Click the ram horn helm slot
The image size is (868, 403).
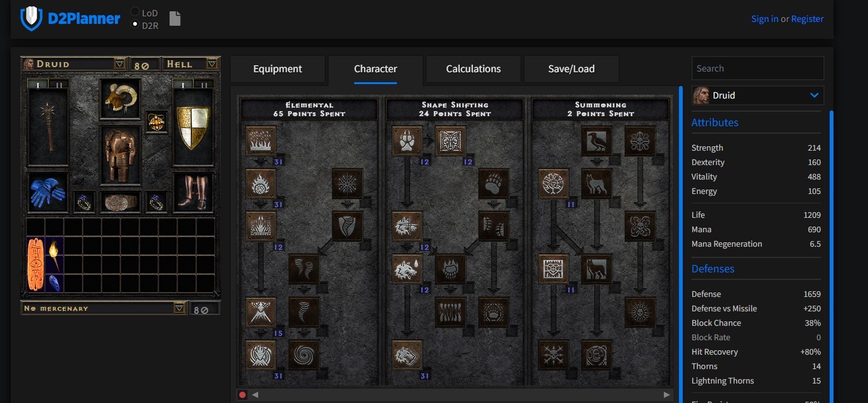coord(121,98)
